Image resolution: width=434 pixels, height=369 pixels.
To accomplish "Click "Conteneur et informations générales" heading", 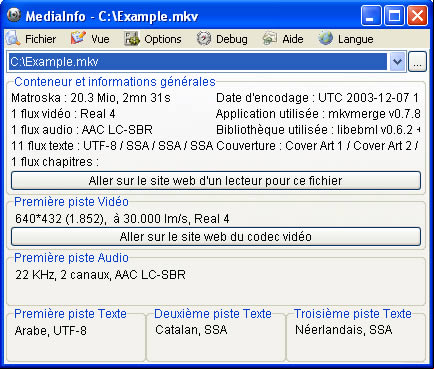I will 115,82.
